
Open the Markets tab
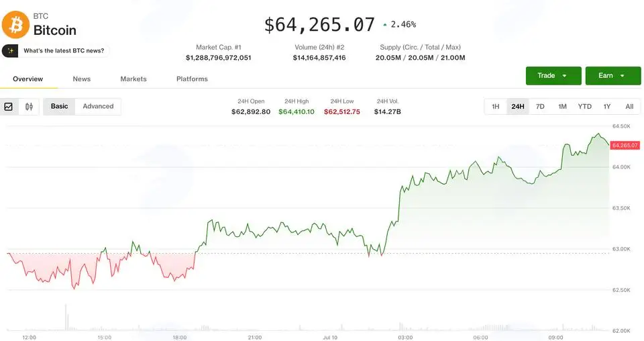133,79
